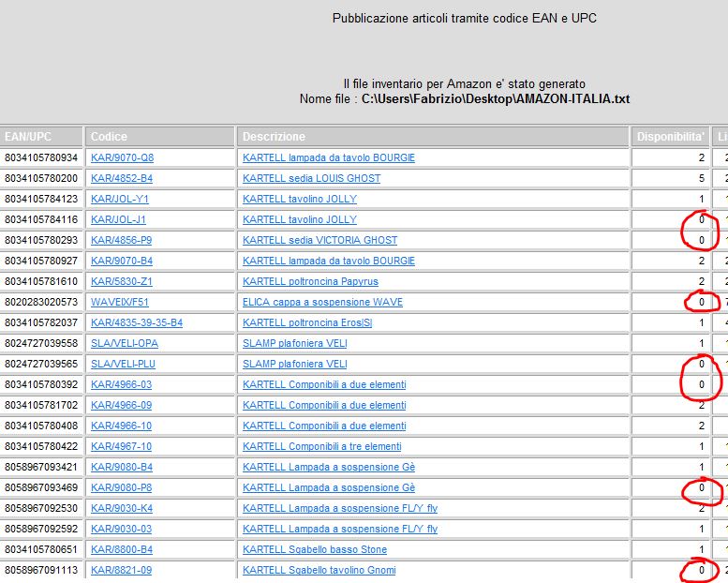Image resolution: width=728 pixels, height=583 pixels.
Task: Click the EAN/UPC column header
Action: 41,137
